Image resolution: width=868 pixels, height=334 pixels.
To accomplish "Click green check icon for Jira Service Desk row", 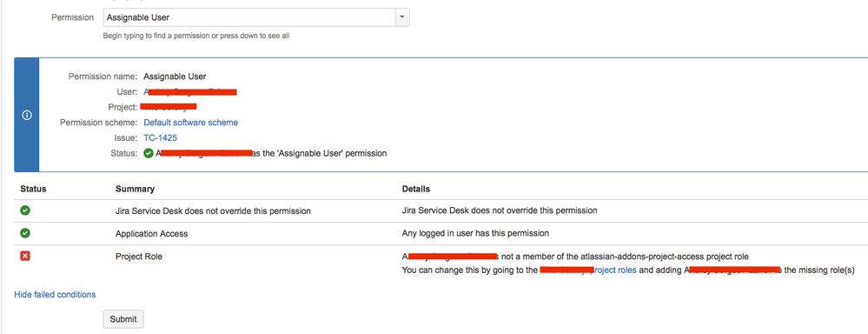I will pos(25,210).
